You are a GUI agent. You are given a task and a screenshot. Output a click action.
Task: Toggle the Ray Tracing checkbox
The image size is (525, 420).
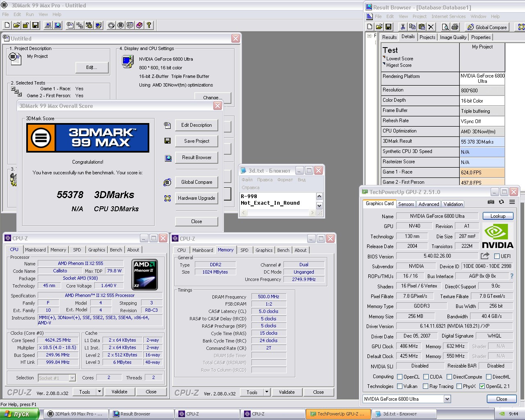click(x=425, y=386)
